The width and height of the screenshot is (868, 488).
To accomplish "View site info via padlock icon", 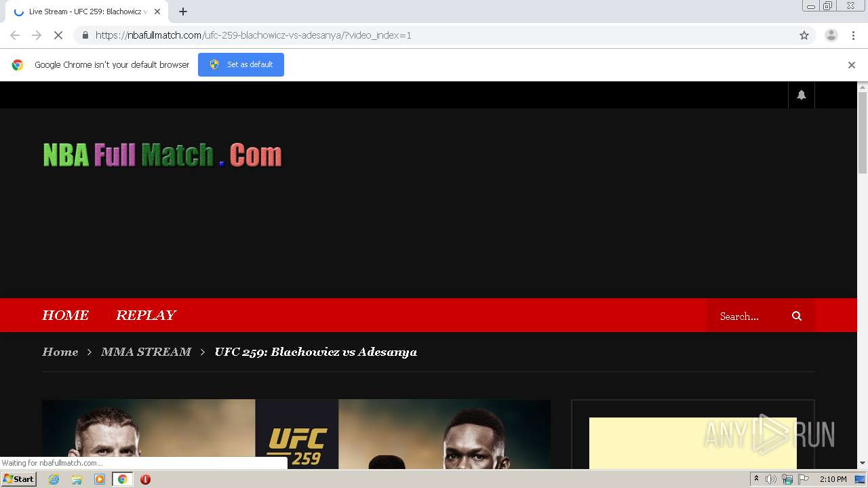I will (85, 35).
